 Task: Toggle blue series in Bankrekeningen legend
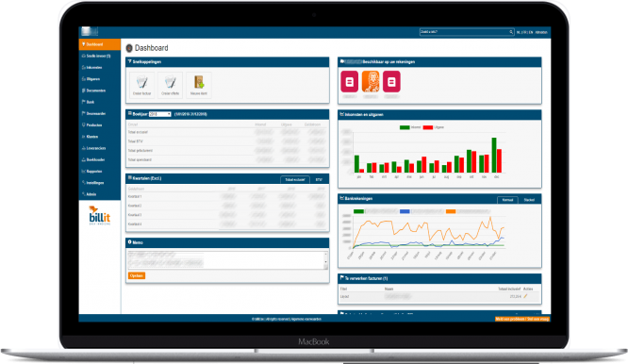(405, 211)
